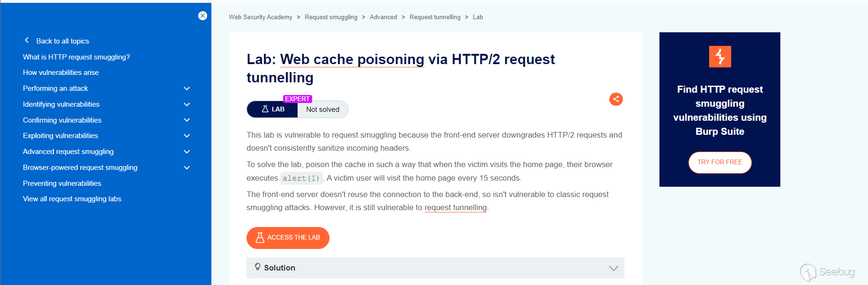Expand the Solution section chevron
This screenshot has width=868, height=285.
click(x=614, y=268)
